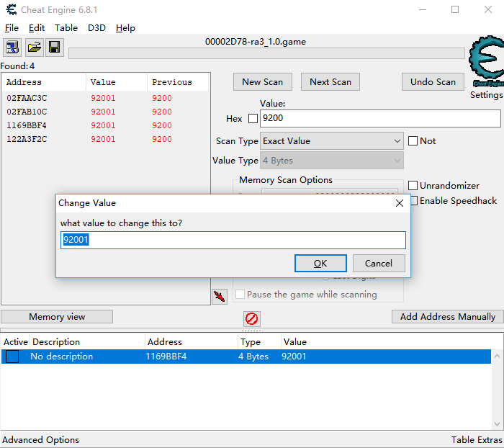Click the red clear list icon
Viewport: 504px width, 448px height.
pyautogui.click(x=252, y=318)
